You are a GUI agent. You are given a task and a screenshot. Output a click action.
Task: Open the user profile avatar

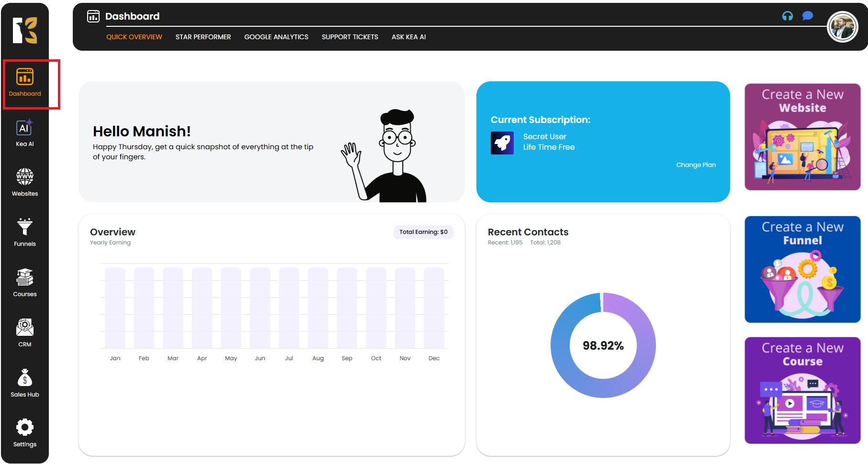coord(842,27)
